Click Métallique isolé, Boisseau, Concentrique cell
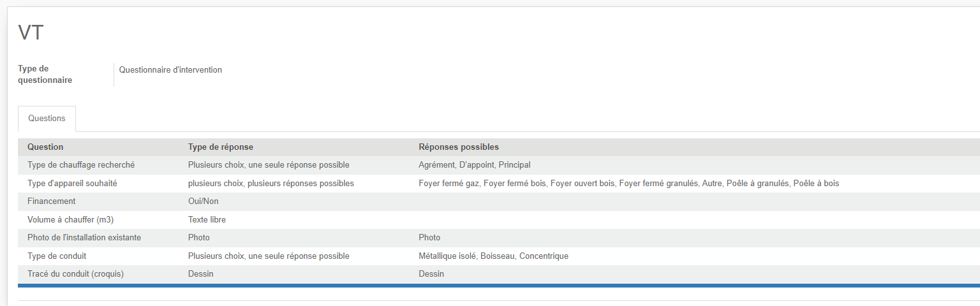980x306 pixels. pyautogui.click(x=493, y=256)
